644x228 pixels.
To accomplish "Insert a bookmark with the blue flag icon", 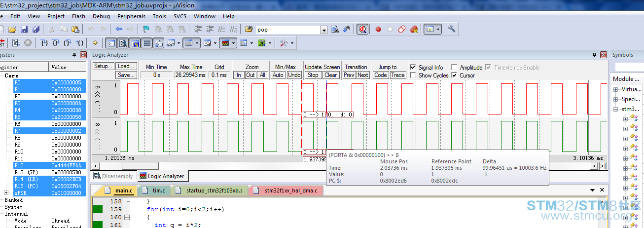I will [x=146, y=30].
